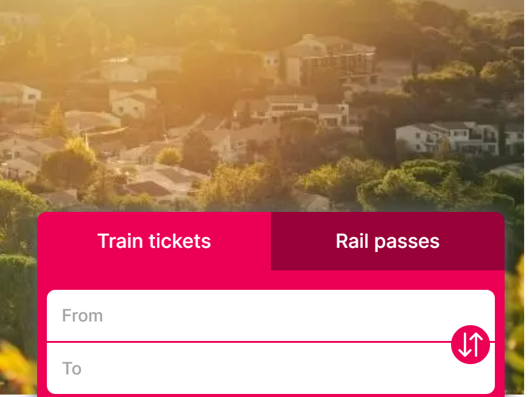Image resolution: width=532 pixels, height=397 pixels.
Task: Click the From departure input field
Action: pyautogui.click(x=243, y=315)
